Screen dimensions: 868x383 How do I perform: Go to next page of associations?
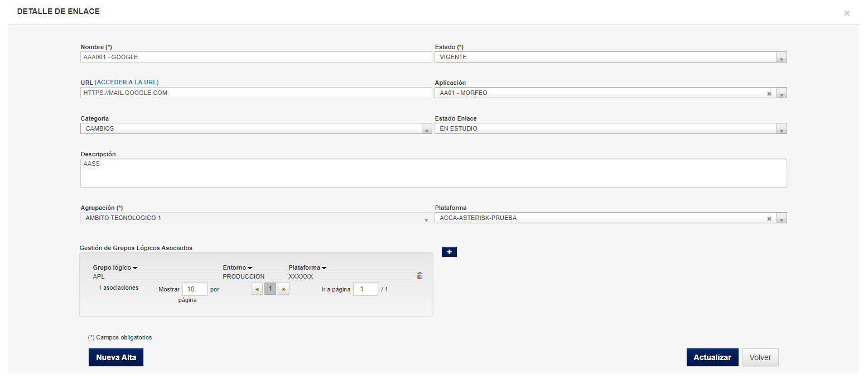point(283,289)
